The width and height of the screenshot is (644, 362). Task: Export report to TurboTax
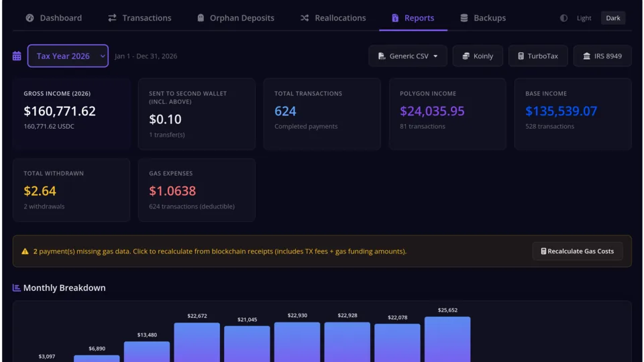tap(538, 56)
